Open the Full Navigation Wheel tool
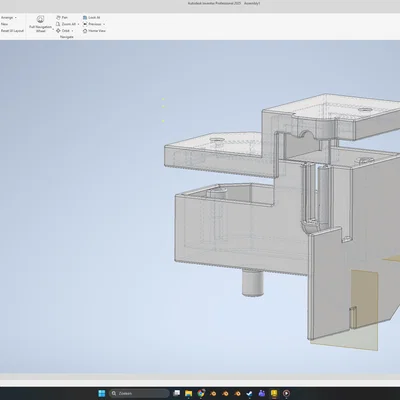The width and height of the screenshot is (400, 400). pos(40,23)
